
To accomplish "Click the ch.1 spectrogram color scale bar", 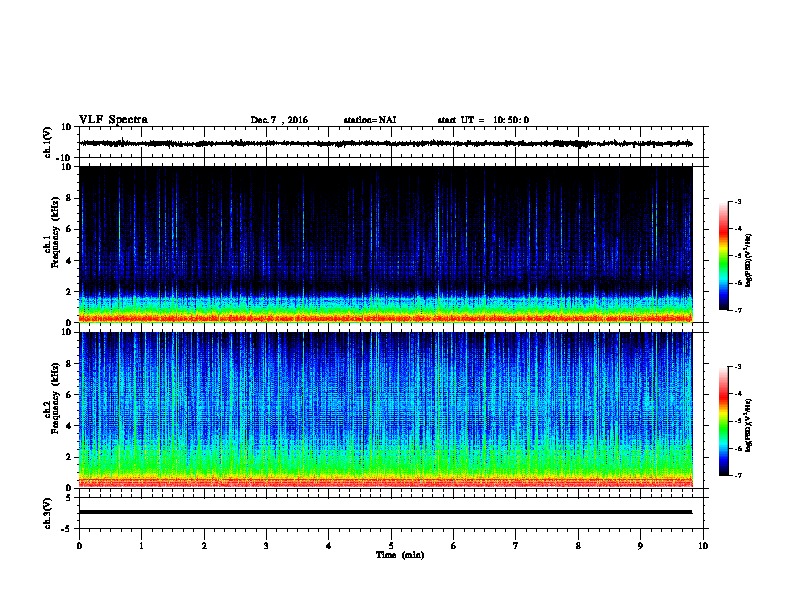I will point(723,256).
